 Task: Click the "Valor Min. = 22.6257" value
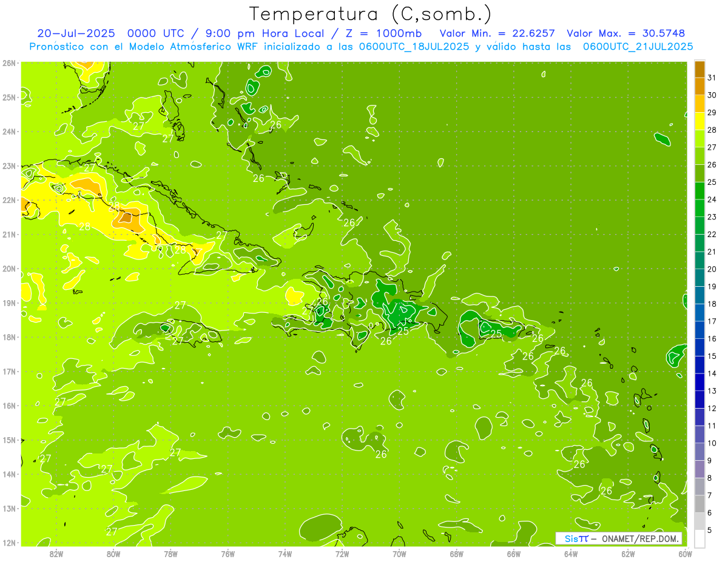[497, 33]
